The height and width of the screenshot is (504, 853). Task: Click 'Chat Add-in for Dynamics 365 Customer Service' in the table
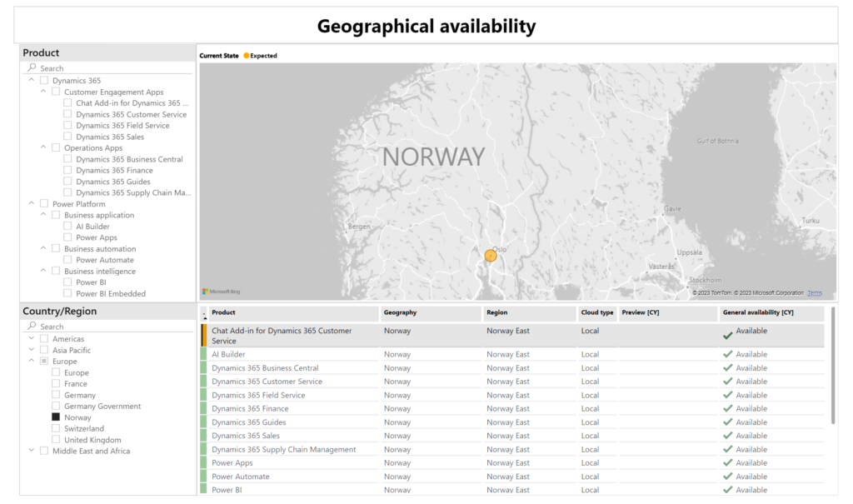coord(282,335)
